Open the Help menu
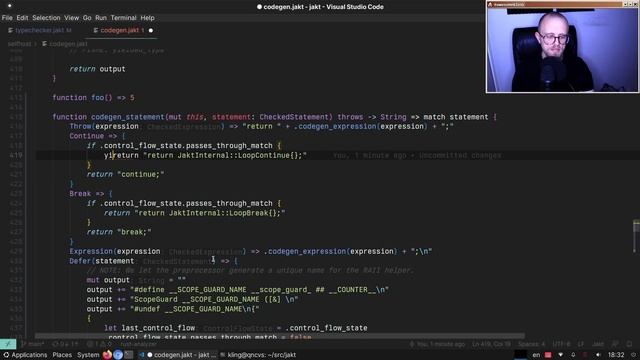 coord(147,18)
